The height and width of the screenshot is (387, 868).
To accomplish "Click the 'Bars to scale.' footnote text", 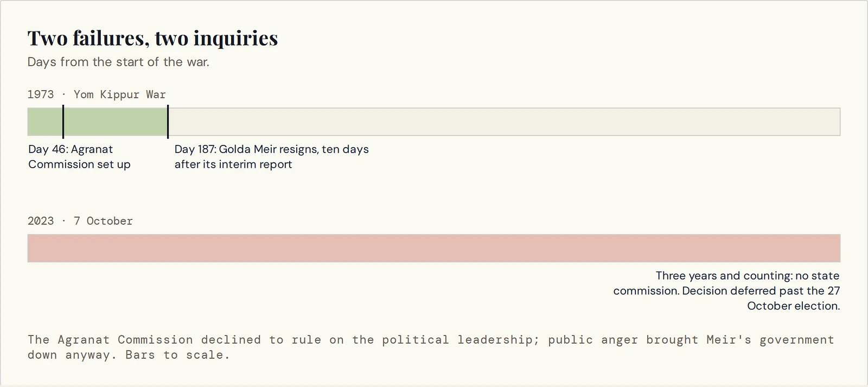I will pos(177,355).
